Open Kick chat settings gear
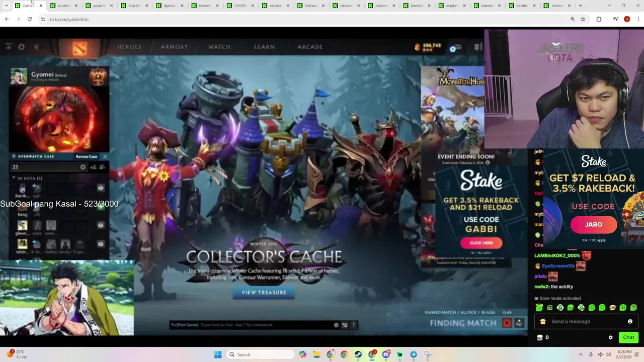 610,338
